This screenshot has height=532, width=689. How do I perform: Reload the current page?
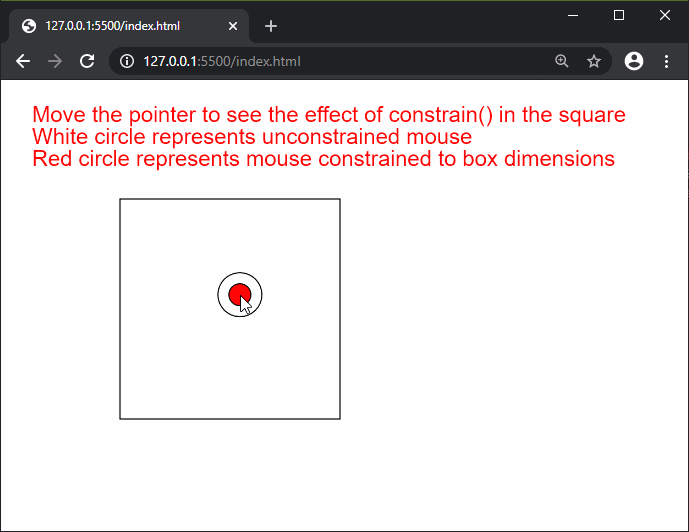87,61
